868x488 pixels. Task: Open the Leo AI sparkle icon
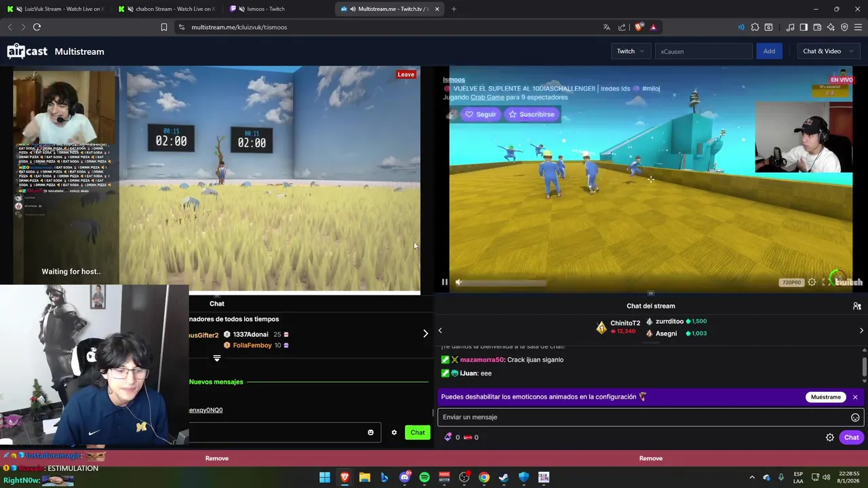coord(831,27)
